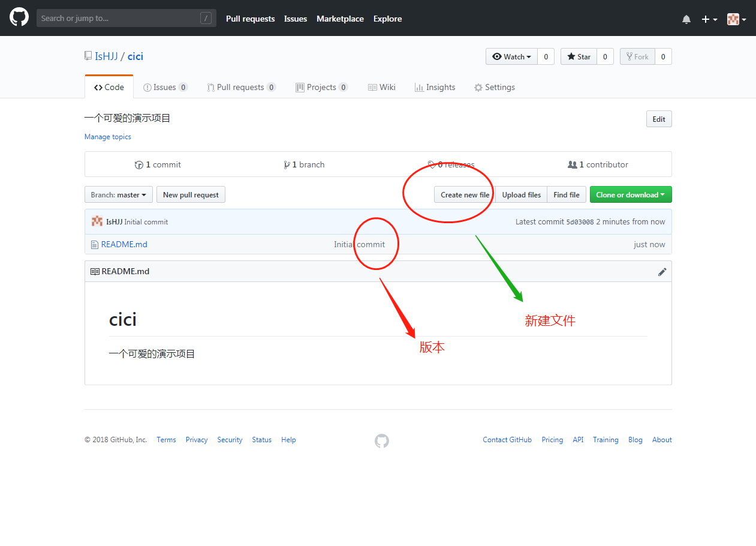Viewport: 756px width, 546px height.
Task: Focus the Search or jump to field
Action: tap(126, 18)
